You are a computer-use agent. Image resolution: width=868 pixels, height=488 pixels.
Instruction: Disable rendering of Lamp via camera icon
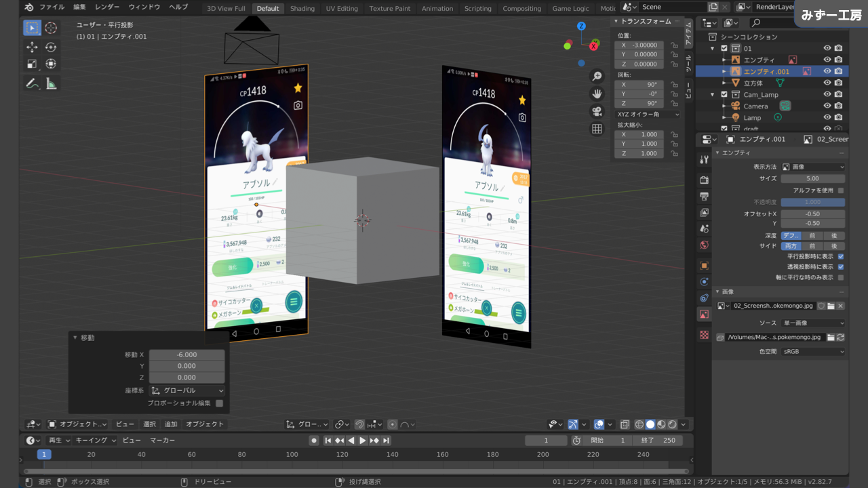(x=839, y=117)
